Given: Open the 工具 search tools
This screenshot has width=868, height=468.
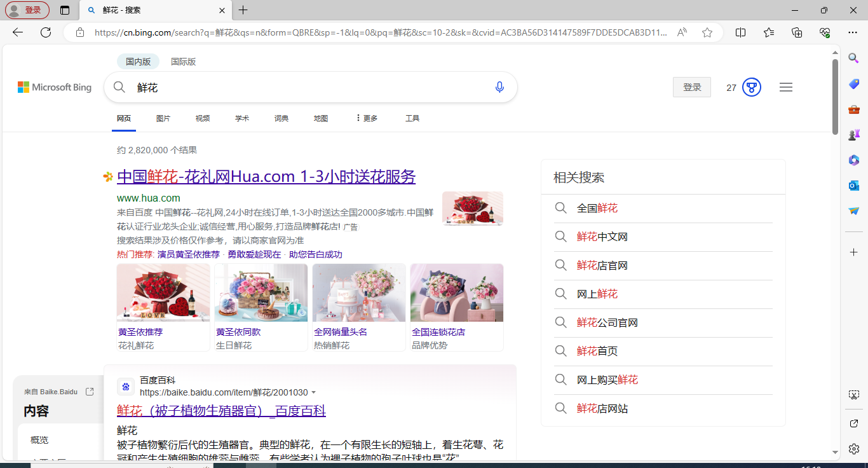Looking at the screenshot, I should (x=412, y=118).
